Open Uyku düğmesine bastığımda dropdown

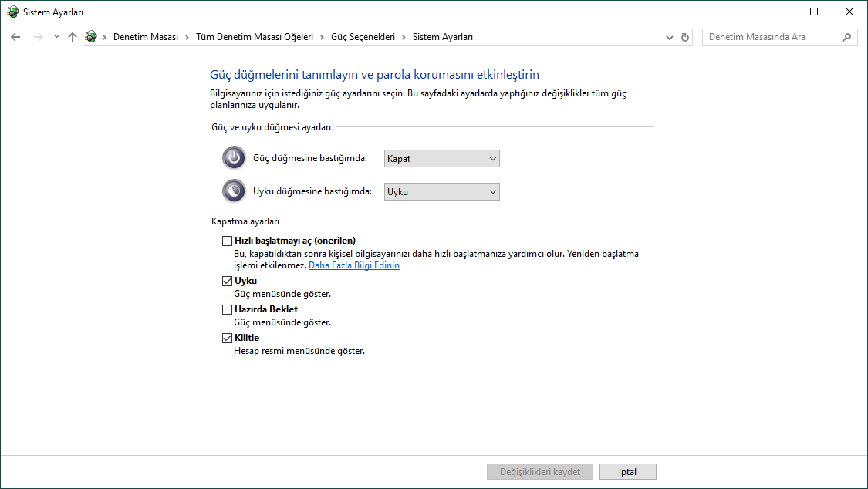[x=442, y=192]
